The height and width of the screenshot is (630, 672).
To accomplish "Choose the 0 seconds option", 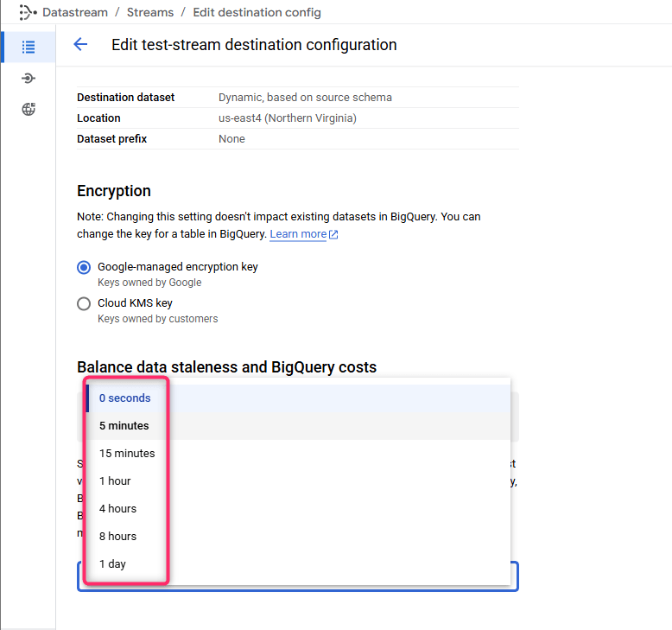I will 298,398.
